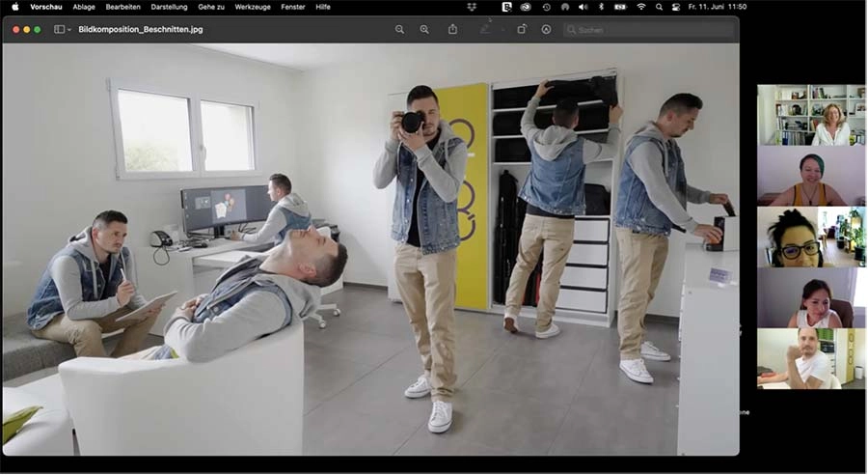This screenshot has height=475, width=868.
Task: Open the Darstellung menu
Action: (169, 7)
